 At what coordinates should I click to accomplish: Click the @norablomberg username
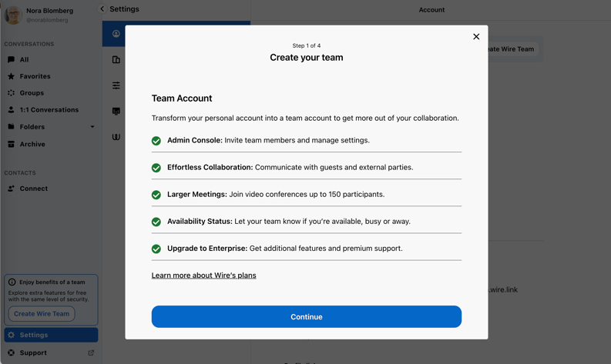click(47, 20)
